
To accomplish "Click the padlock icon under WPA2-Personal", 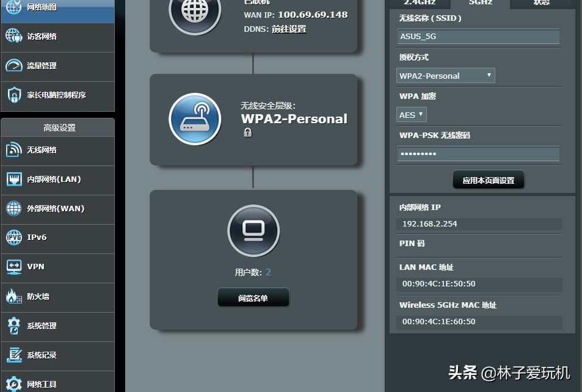I will (x=247, y=132).
